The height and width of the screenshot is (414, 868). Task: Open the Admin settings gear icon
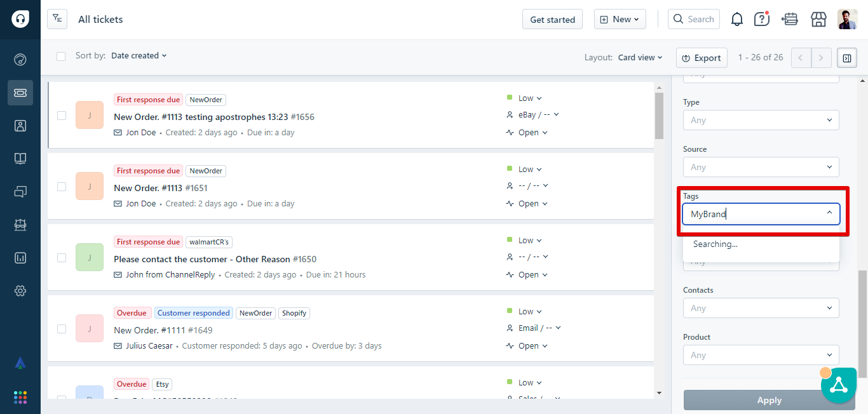[20, 291]
